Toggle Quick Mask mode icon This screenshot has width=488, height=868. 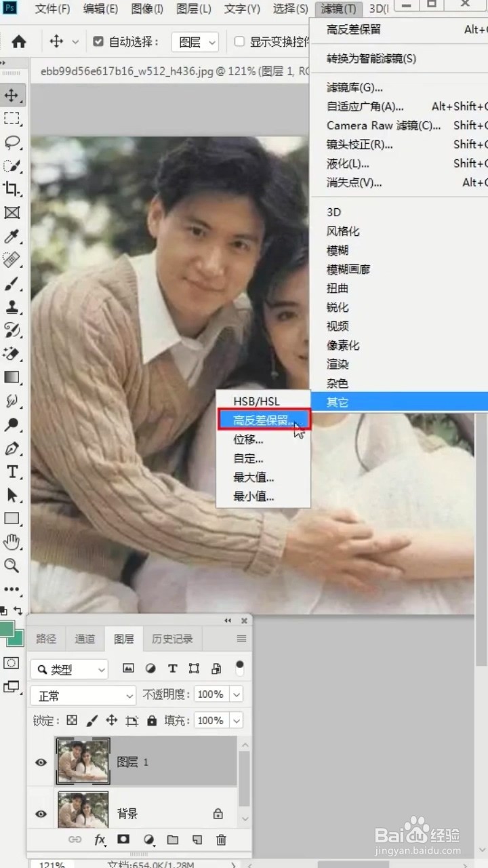tap(12, 663)
